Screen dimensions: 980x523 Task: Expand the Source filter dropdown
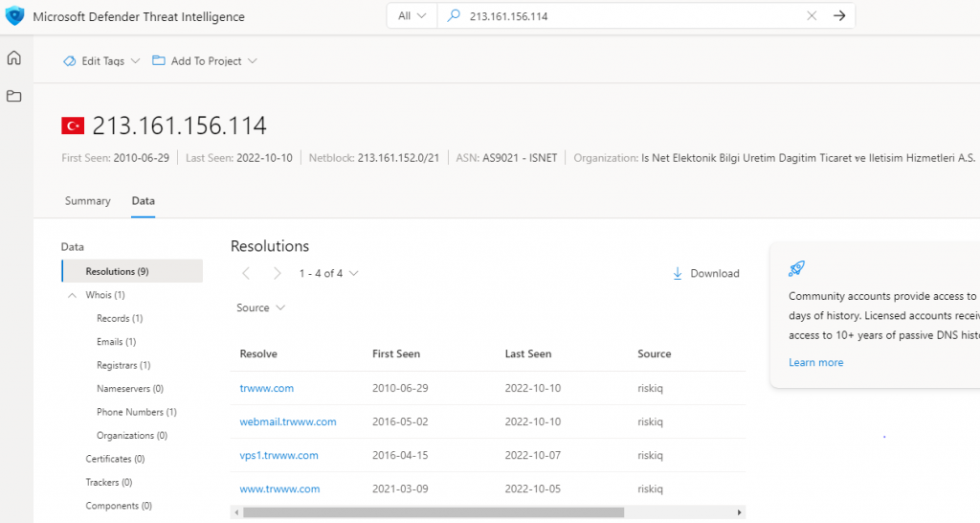[x=260, y=307]
